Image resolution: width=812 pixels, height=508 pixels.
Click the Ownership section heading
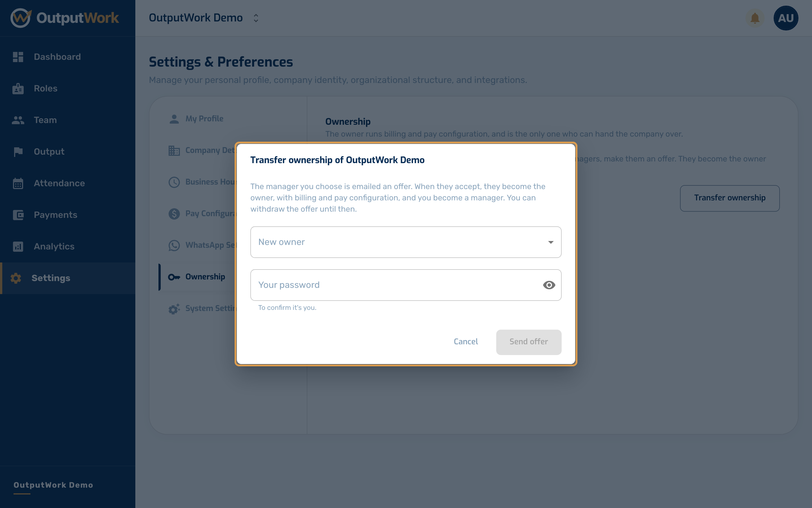(x=348, y=122)
